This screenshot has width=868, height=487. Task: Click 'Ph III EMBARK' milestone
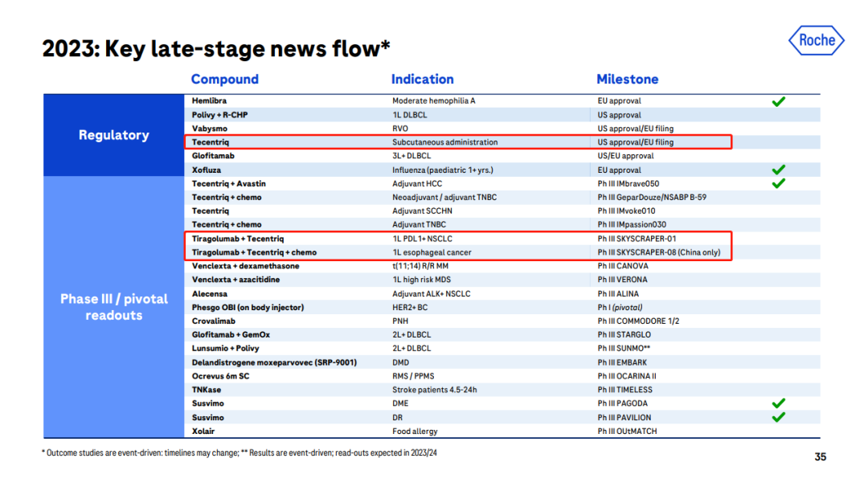tap(622, 362)
